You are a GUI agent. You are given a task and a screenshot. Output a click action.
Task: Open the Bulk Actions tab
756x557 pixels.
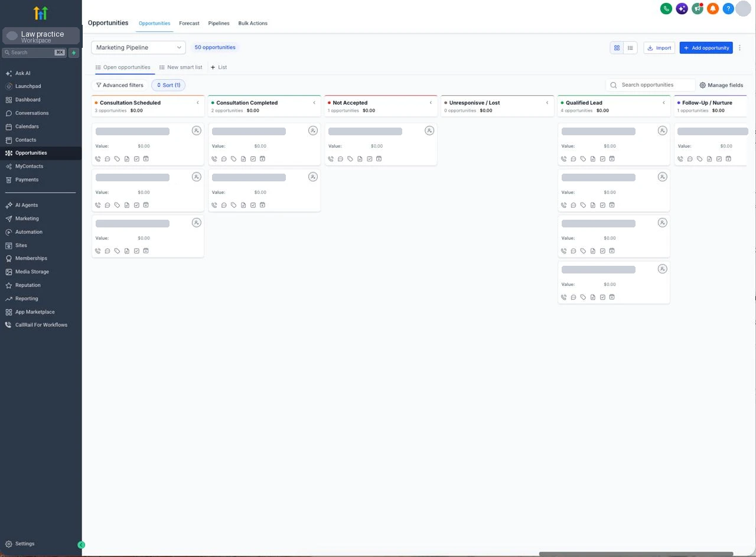pyautogui.click(x=253, y=23)
